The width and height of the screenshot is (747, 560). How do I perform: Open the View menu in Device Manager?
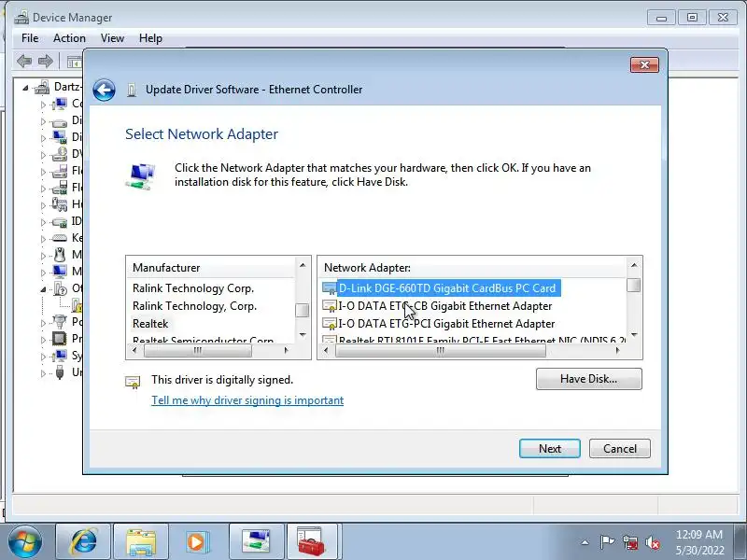coord(112,38)
